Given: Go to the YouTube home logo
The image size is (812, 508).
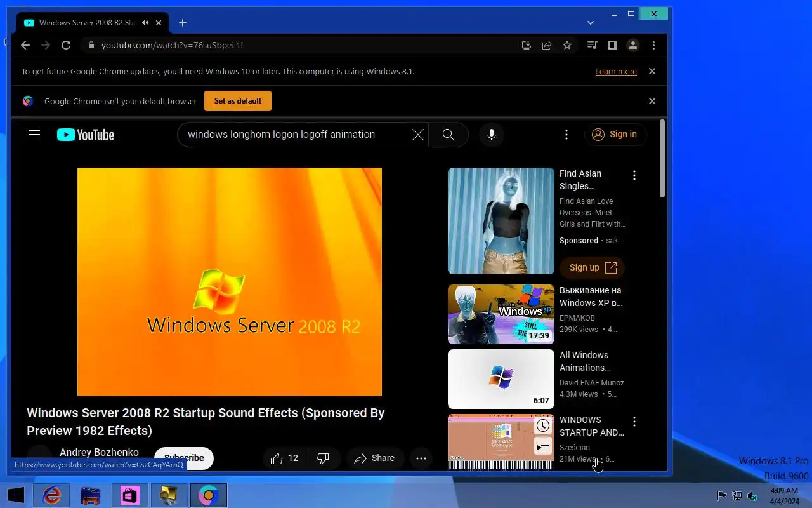Looking at the screenshot, I should (86, 135).
